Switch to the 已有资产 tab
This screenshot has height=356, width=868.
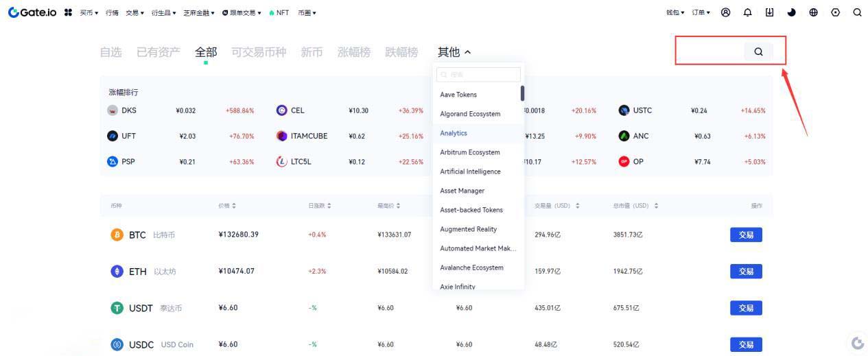point(159,52)
